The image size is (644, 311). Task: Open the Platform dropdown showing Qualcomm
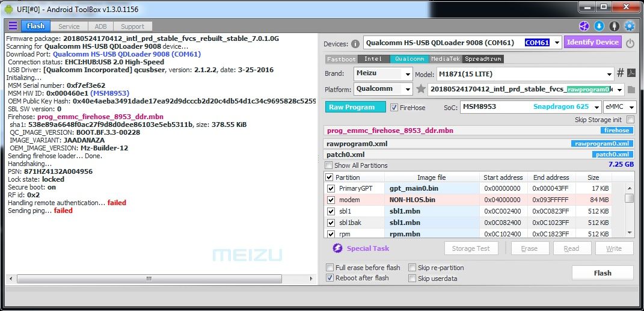click(x=408, y=89)
